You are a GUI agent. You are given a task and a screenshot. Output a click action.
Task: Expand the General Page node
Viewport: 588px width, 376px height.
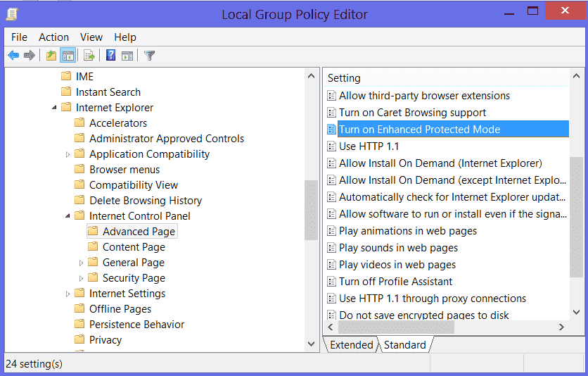click(81, 263)
